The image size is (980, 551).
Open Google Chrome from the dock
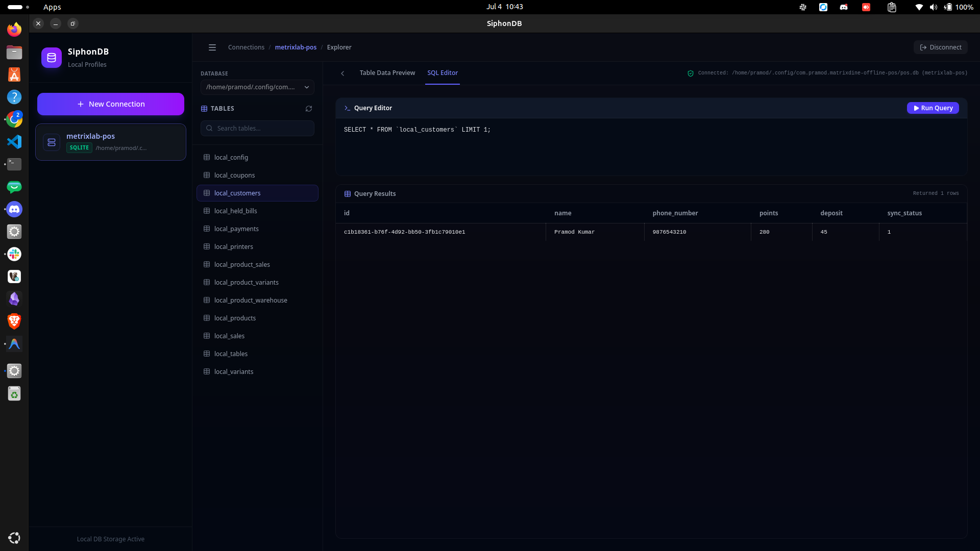(14, 119)
